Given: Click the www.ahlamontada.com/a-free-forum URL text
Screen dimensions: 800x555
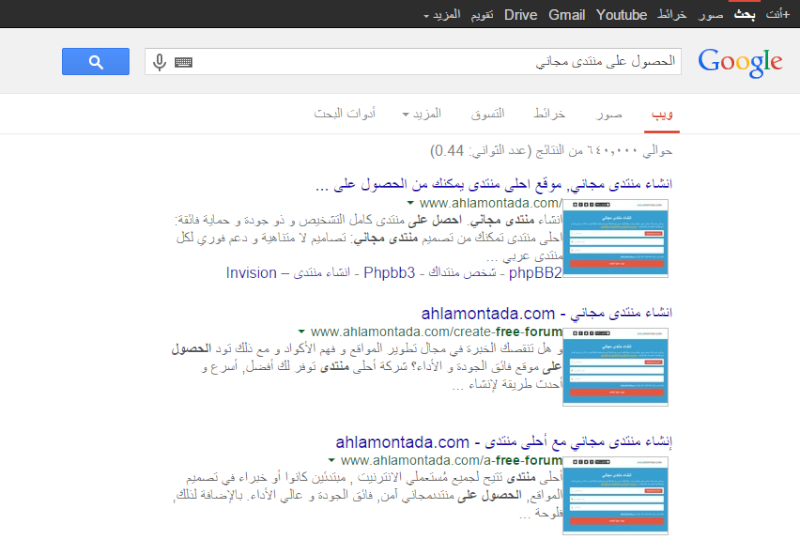Looking at the screenshot, I should 451,460.
